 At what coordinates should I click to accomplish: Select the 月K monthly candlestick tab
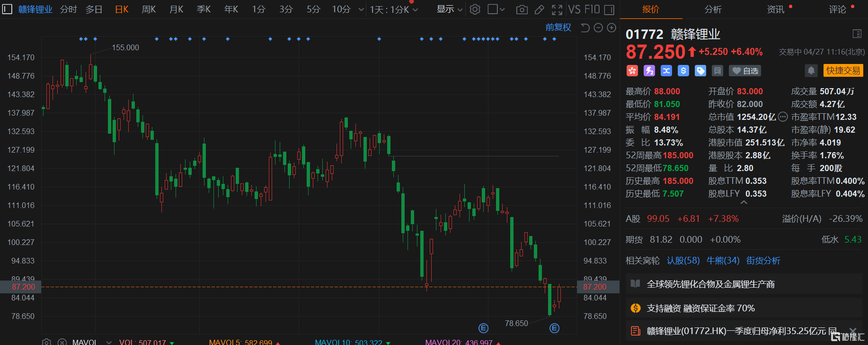click(177, 9)
